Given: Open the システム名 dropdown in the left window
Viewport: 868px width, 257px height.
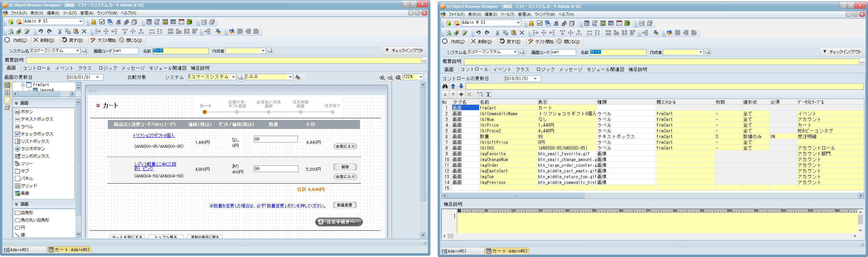Looking at the screenshot, I should (77, 51).
